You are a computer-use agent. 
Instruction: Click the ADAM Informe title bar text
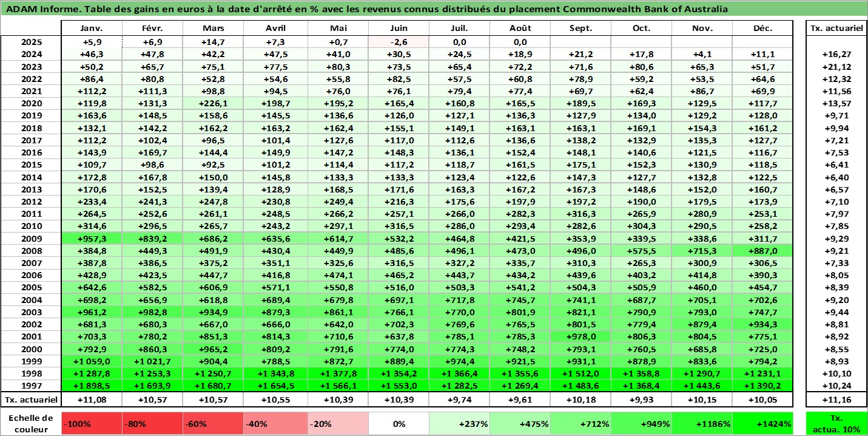click(366, 10)
